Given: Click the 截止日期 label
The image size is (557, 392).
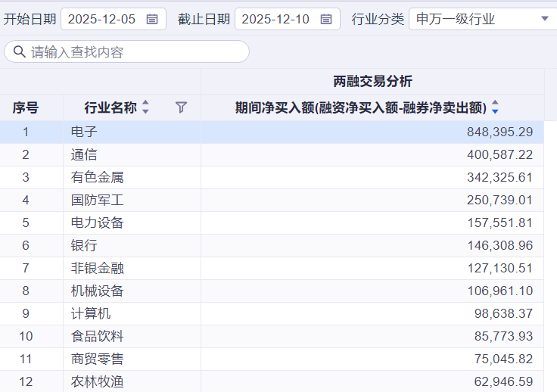Looking at the screenshot, I should pos(204,19).
